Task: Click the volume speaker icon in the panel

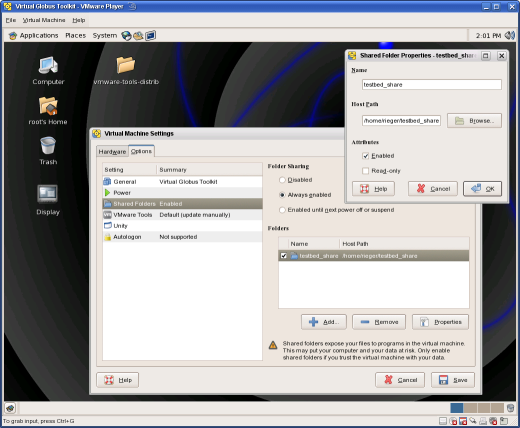Action: pyautogui.click(x=510, y=35)
